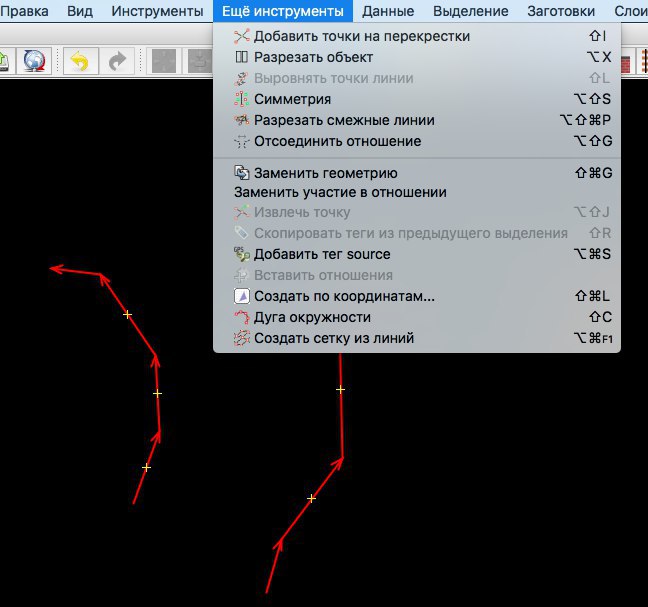648x607 pixels.
Task: Open the Вид menu
Action: 80,11
